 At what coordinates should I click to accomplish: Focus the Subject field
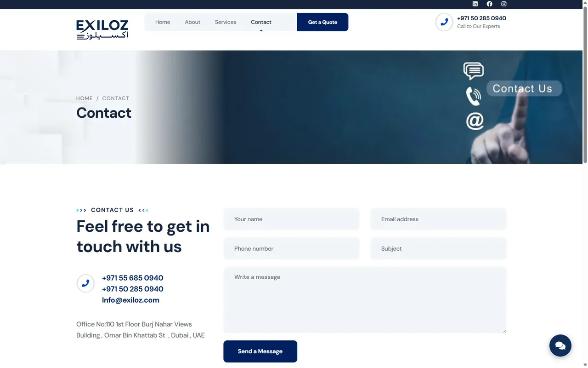(x=438, y=248)
